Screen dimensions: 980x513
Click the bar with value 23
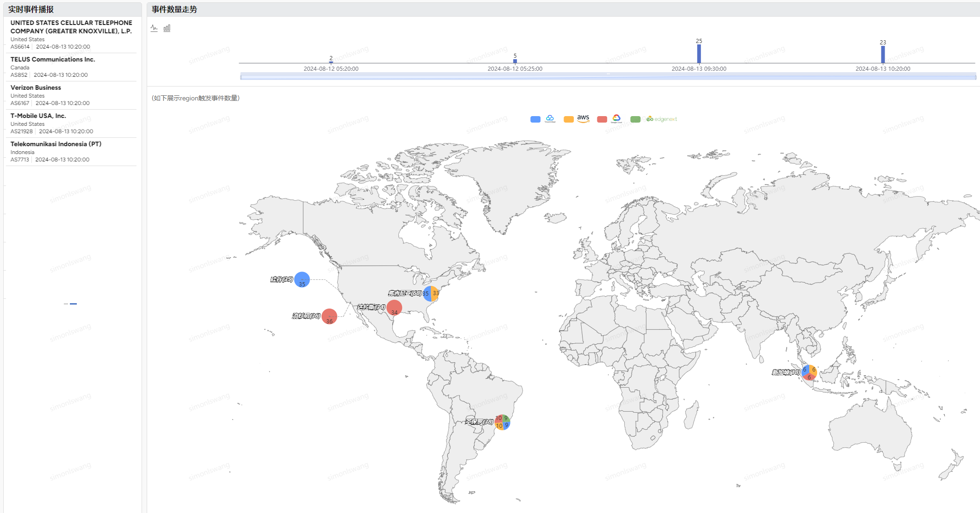click(x=883, y=55)
